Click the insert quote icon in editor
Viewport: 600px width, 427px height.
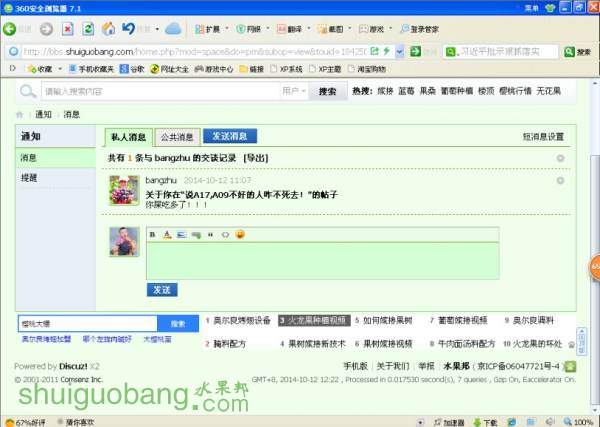[x=211, y=234]
